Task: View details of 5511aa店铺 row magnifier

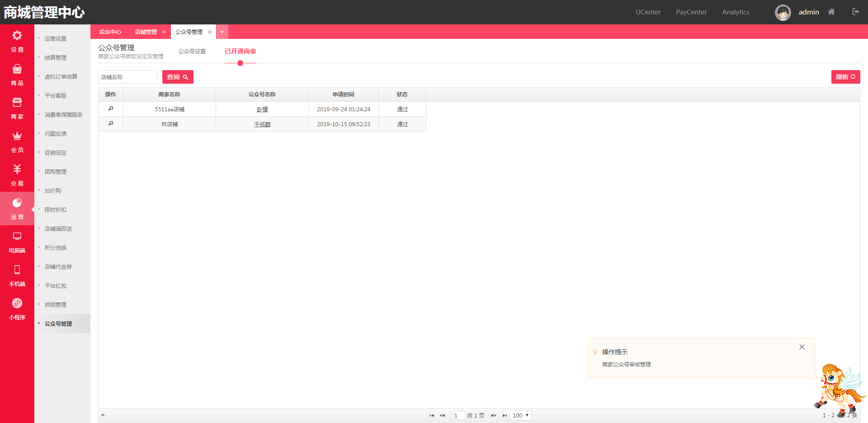Action: (111, 109)
